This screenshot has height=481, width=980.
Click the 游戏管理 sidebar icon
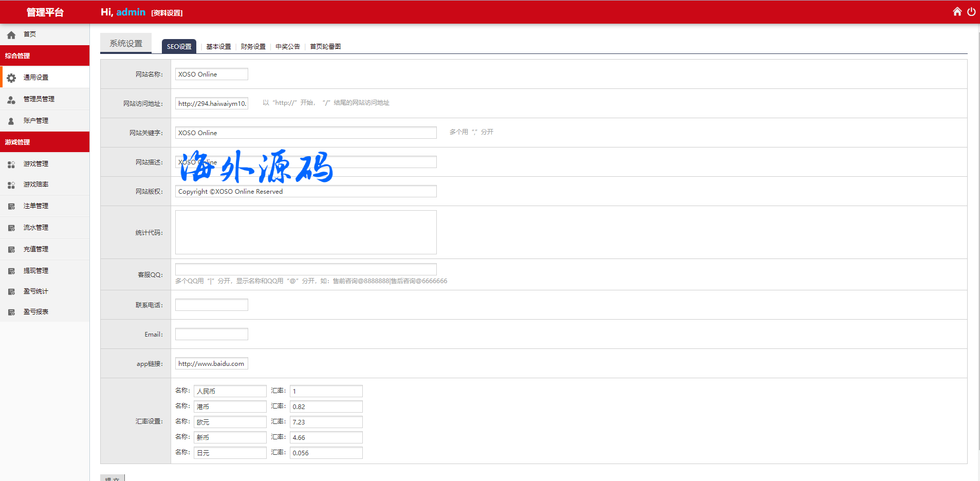click(x=11, y=164)
